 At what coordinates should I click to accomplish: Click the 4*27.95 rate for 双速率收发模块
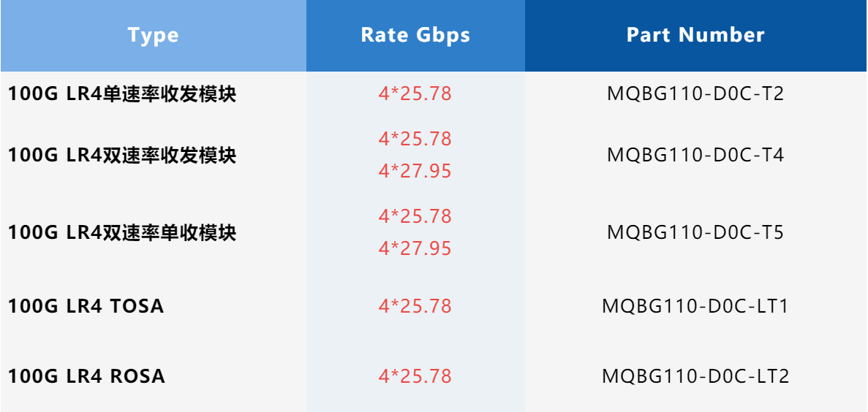click(415, 171)
